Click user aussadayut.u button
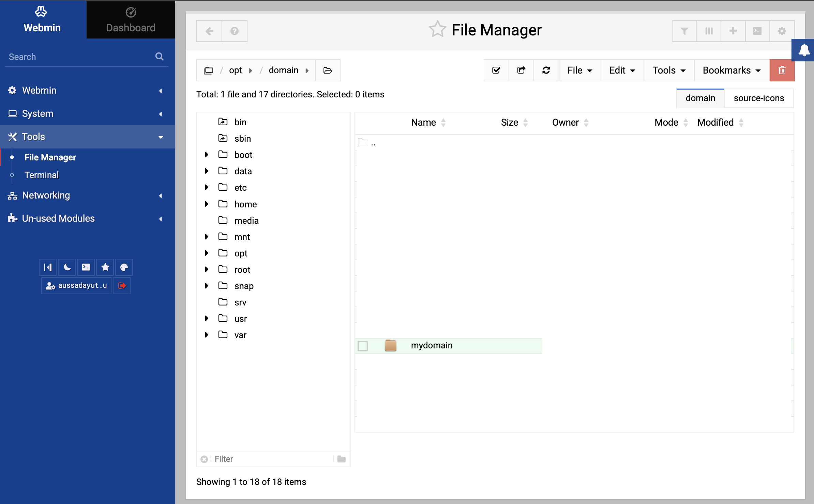The image size is (814, 504). (76, 285)
